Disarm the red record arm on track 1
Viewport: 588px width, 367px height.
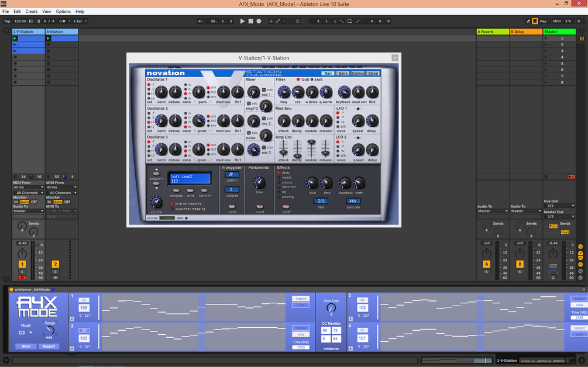(x=22, y=278)
